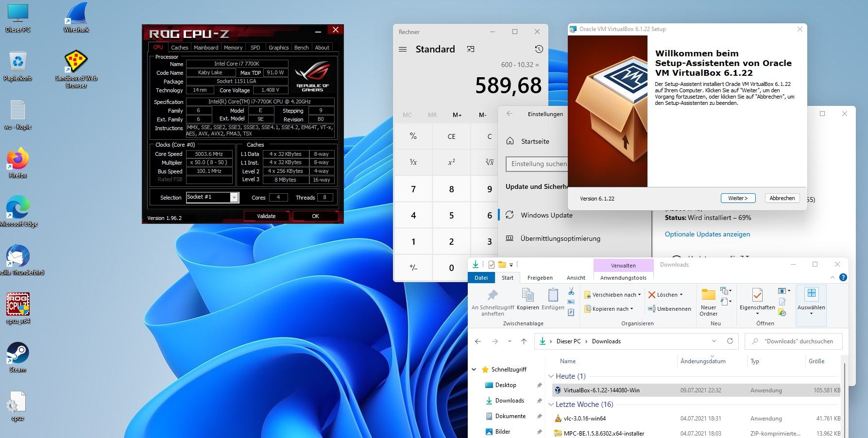Click the Startseite entry in settings
Image resolution: width=868 pixels, height=438 pixels.
[x=535, y=141]
